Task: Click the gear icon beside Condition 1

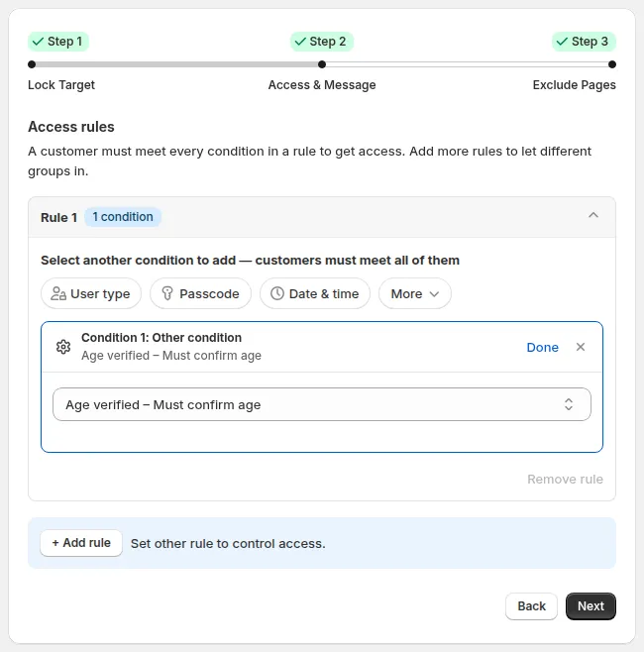Action: (x=63, y=347)
